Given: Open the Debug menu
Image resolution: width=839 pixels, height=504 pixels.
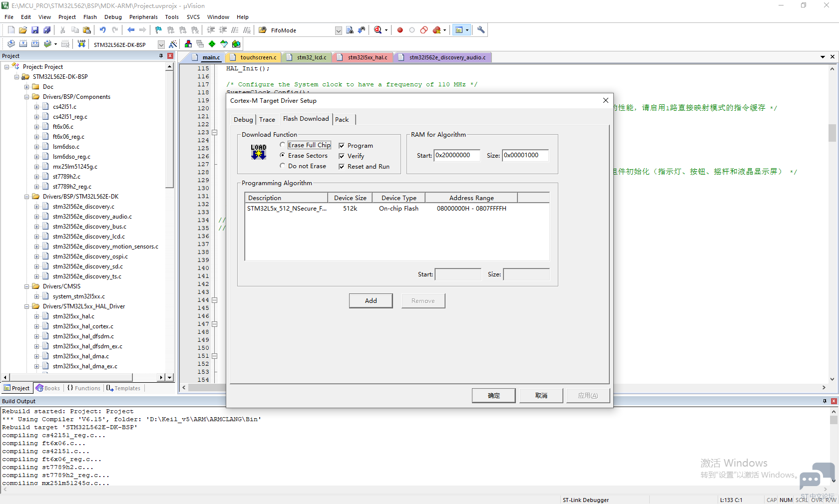Looking at the screenshot, I should 113,17.
